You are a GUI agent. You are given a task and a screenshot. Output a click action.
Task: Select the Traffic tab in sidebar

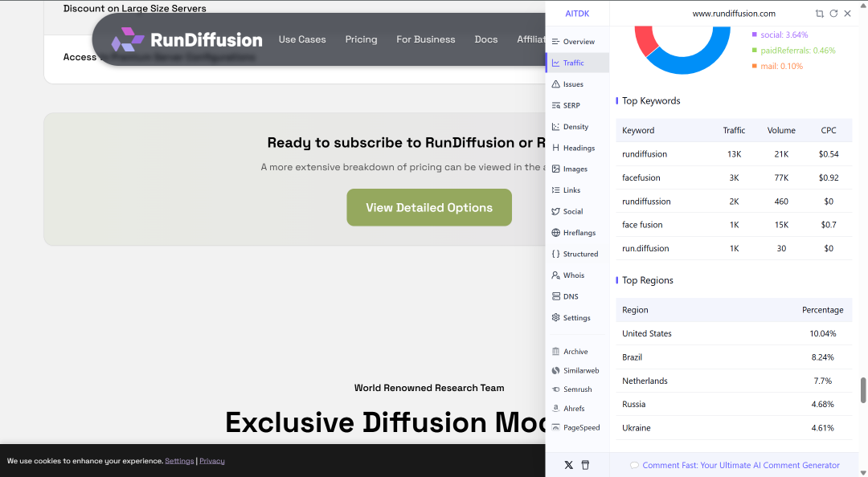pyautogui.click(x=577, y=63)
